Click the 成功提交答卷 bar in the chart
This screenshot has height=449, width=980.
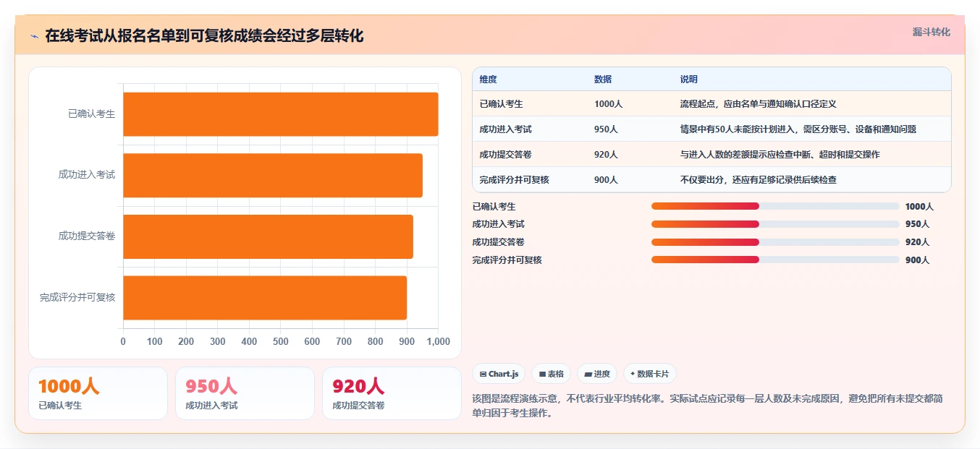[x=268, y=236]
